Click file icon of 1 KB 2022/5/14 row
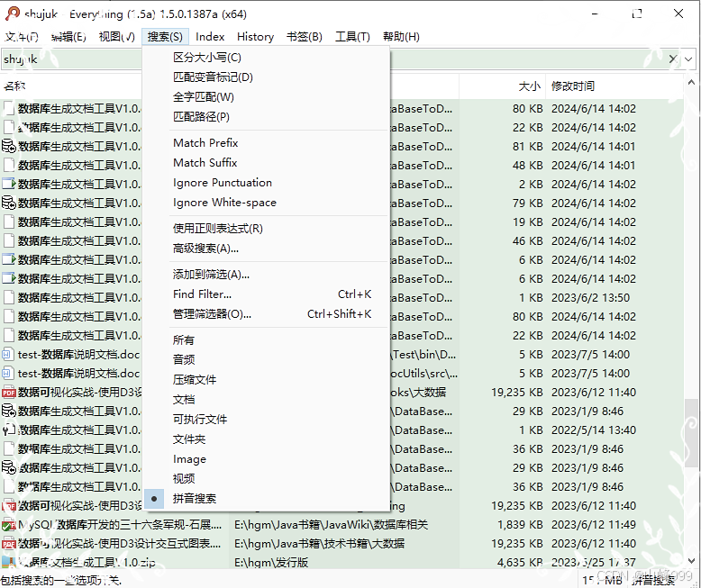 click(x=9, y=430)
